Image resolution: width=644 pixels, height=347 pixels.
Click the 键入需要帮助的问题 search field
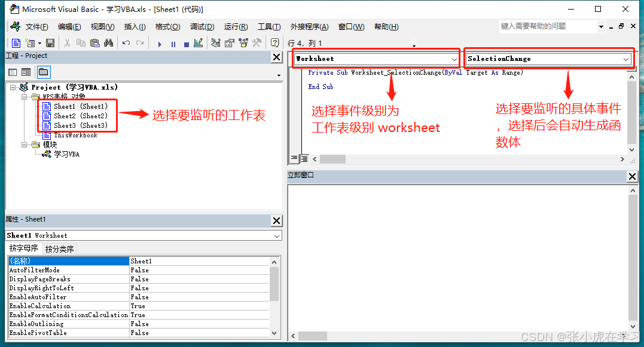coord(548,27)
